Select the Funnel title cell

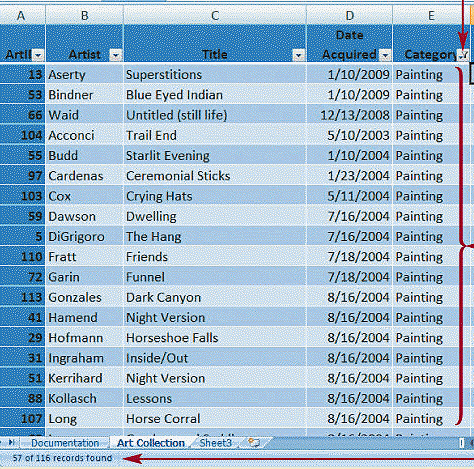(215, 277)
